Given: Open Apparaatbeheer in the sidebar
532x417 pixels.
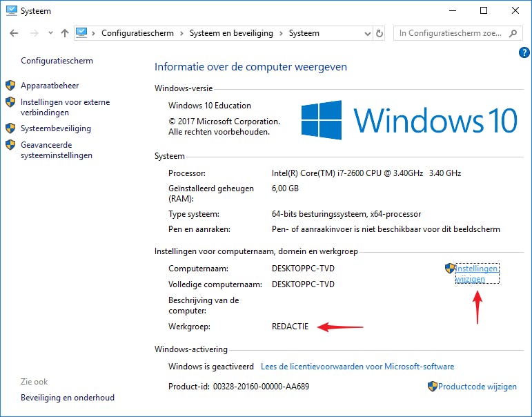Looking at the screenshot, I should 50,86.
